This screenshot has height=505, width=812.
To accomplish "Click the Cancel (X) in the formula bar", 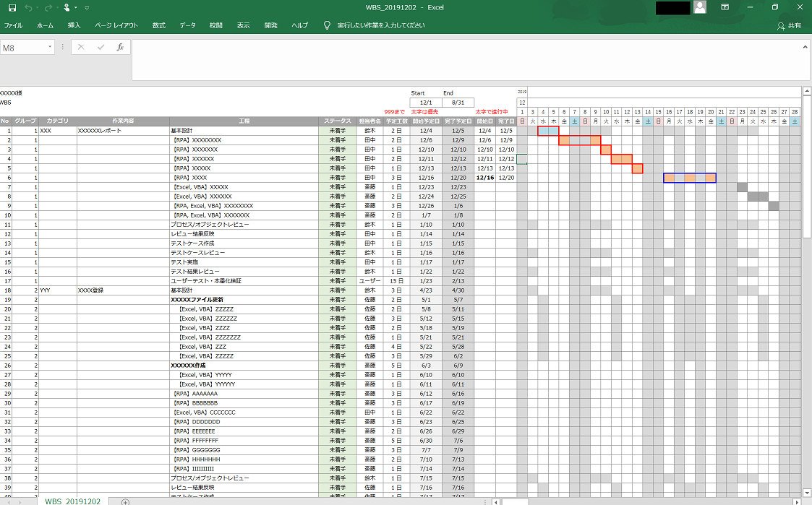I will 80,48.
